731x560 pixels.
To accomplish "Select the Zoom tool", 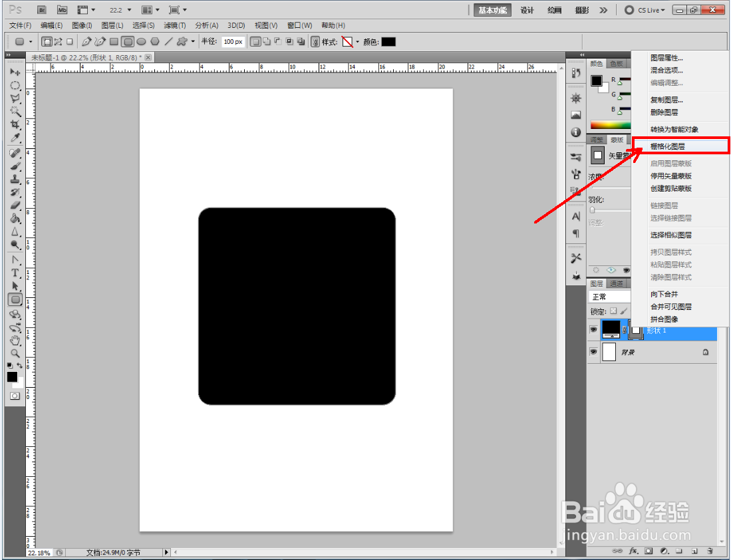I will click(15, 353).
